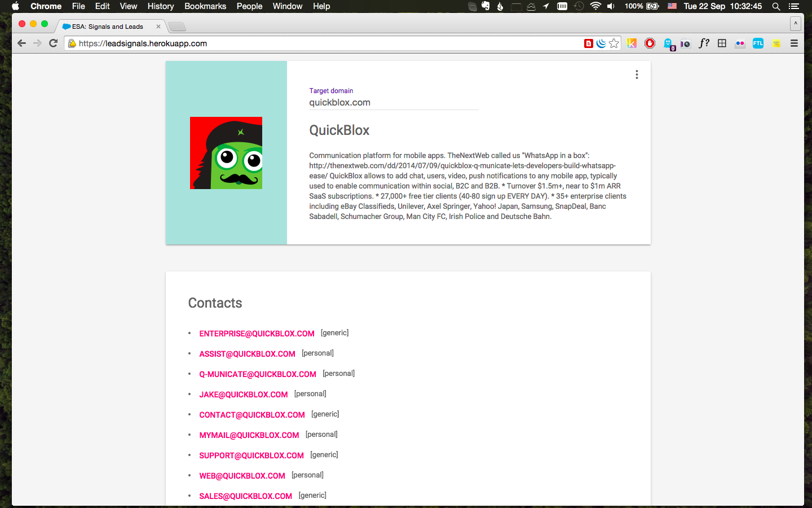Click the volume speaker icon
The height and width of the screenshot is (508, 812).
[x=611, y=6]
